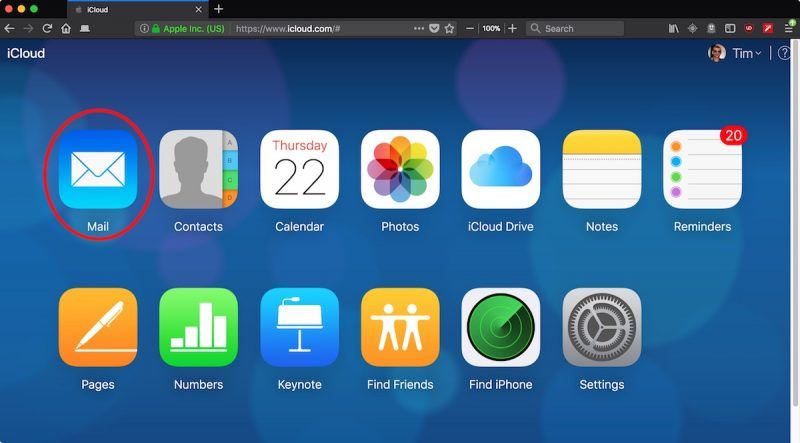Reload the page
The width and height of the screenshot is (800, 443).
tap(47, 29)
